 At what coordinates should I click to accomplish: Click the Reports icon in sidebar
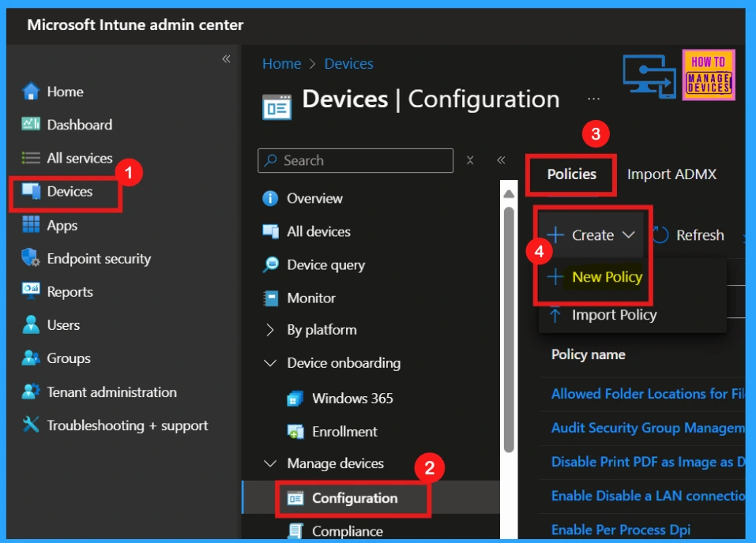31,290
